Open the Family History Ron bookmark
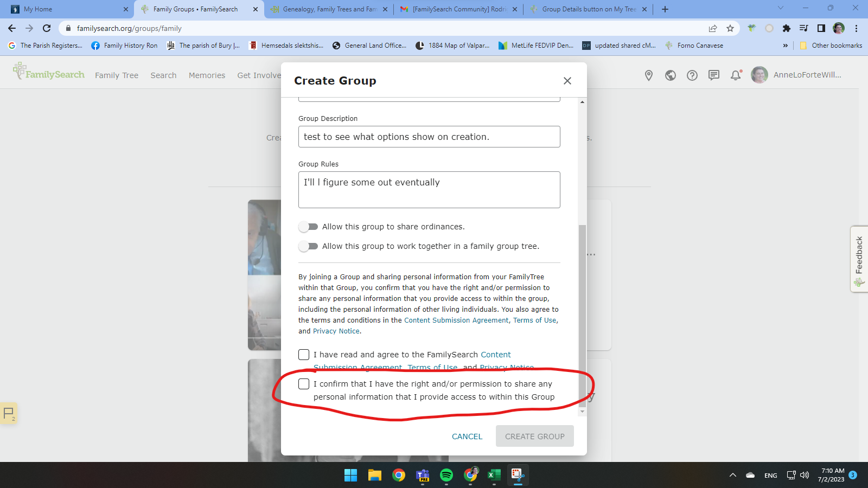This screenshot has height=488, width=868. (x=125, y=46)
